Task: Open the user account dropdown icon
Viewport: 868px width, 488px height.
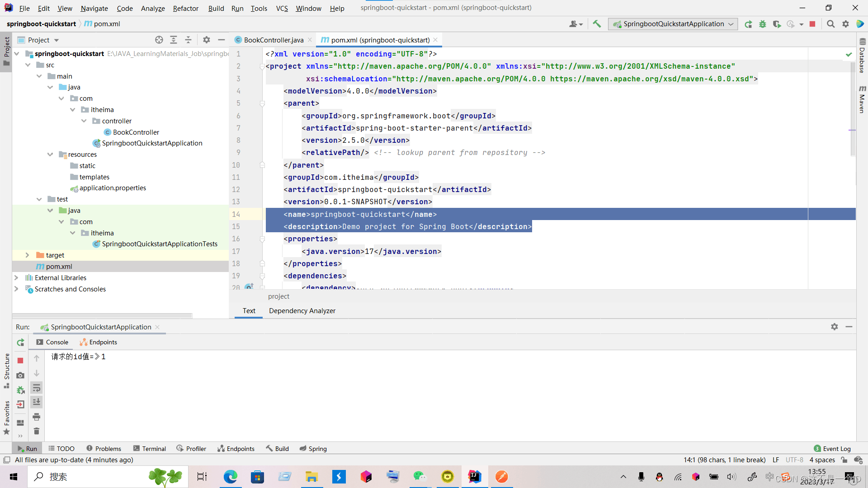Action: click(x=576, y=24)
